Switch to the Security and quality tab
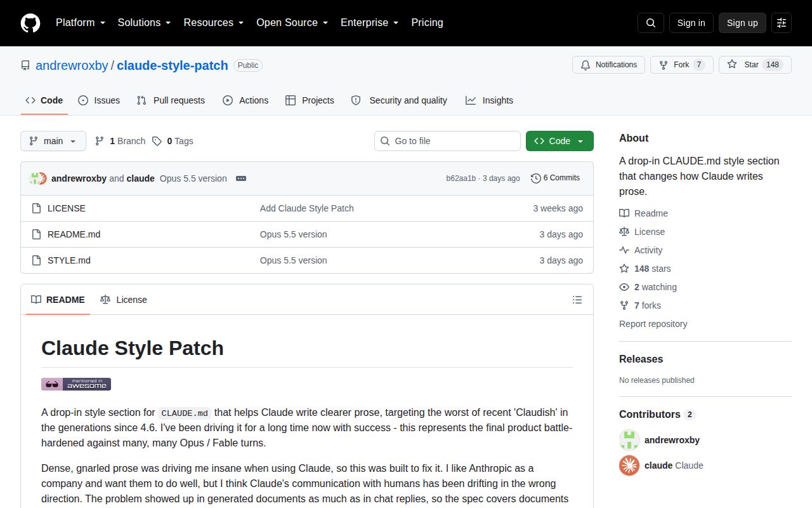The image size is (812, 508). [x=399, y=100]
